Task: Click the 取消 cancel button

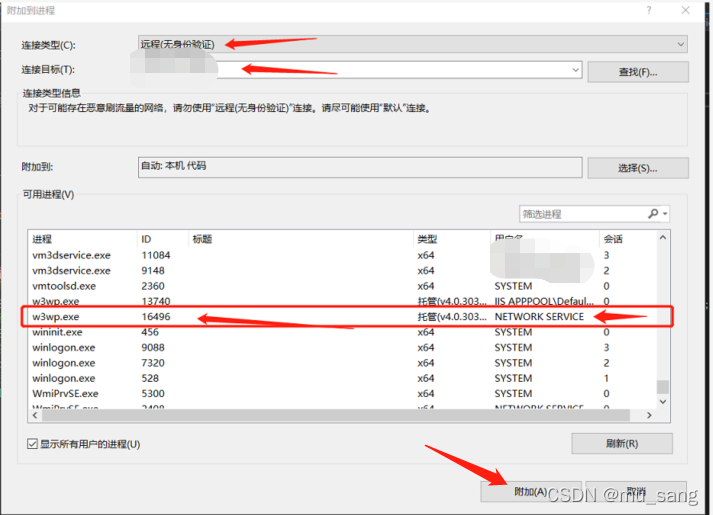Action: coord(636,491)
